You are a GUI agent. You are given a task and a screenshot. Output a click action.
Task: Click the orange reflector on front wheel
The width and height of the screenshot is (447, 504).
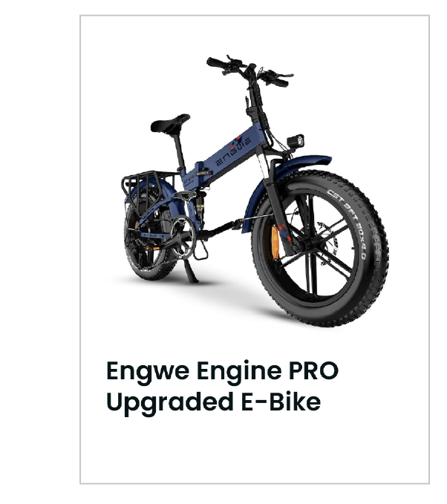tap(275, 242)
